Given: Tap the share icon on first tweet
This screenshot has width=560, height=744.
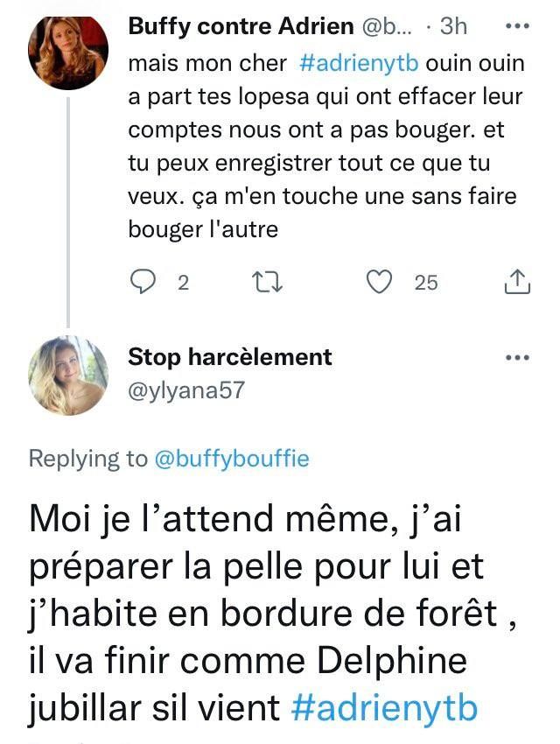Looking at the screenshot, I should (x=517, y=282).
